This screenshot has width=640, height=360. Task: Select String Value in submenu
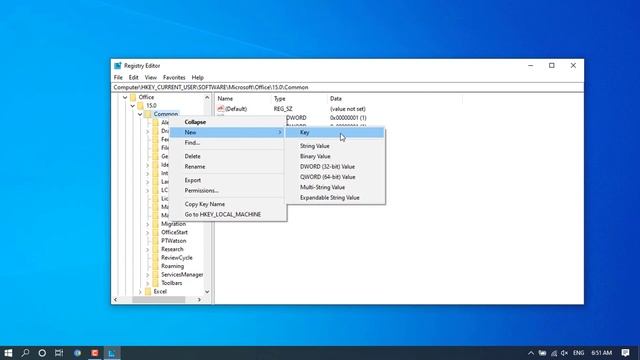click(335, 146)
